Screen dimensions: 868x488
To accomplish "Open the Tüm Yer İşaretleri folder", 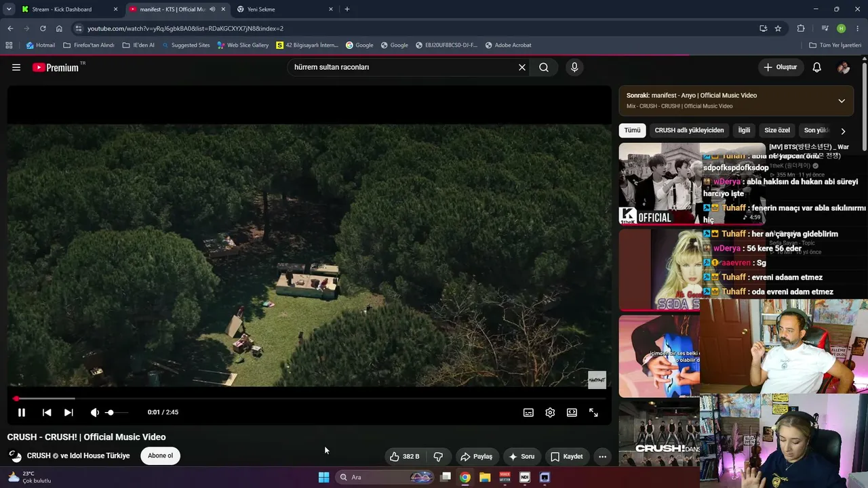I will click(x=835, y=45).
